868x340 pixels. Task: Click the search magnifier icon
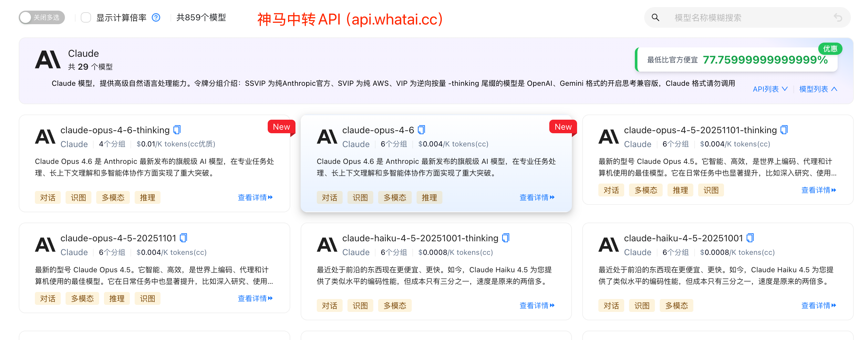(x=656, y=17)
